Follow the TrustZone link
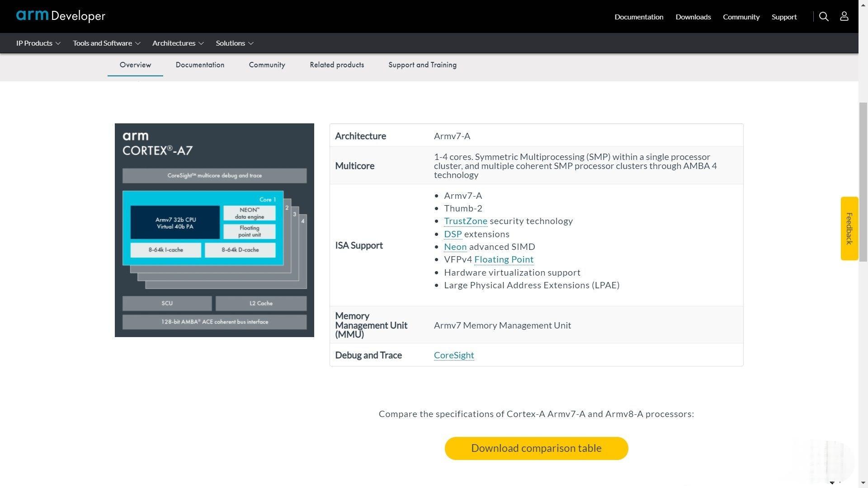 pyautogui.click(x=465, y=221)
